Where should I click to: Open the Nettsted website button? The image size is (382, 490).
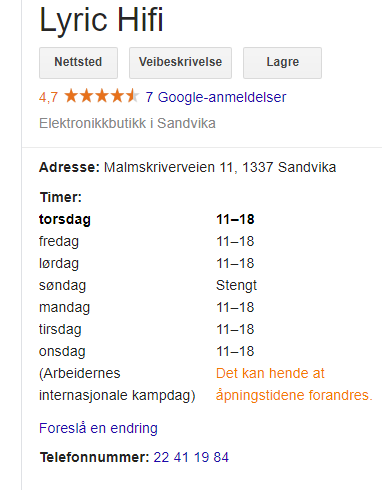(78, 63)
